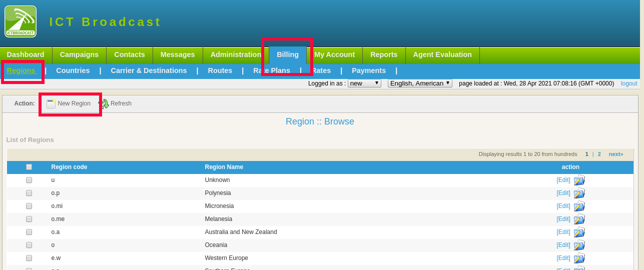This screenshot has height=270, width=644.
Task: Go to results page 2
Action: tap(599, 154)
